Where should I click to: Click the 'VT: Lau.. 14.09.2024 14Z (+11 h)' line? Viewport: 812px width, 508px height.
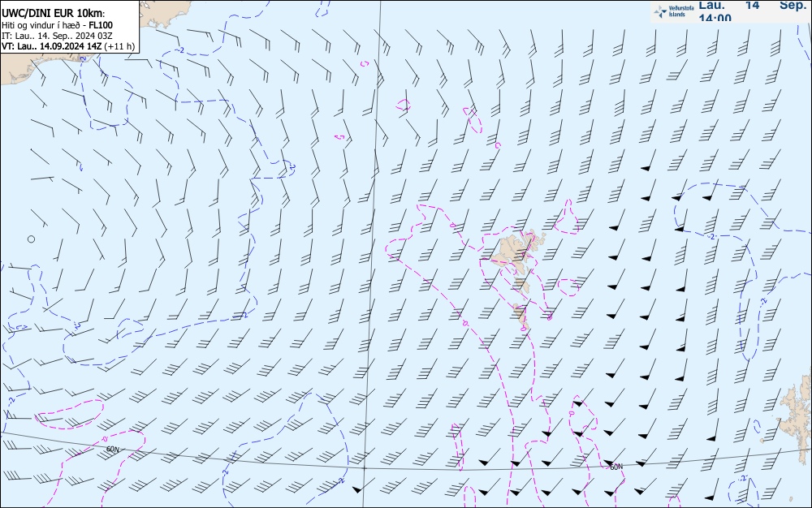point(68,46)
